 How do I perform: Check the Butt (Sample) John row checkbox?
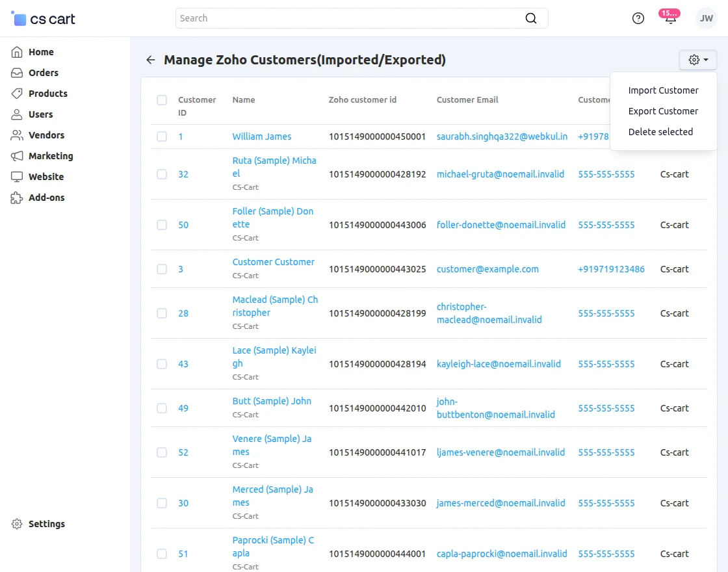click(162, 408)
